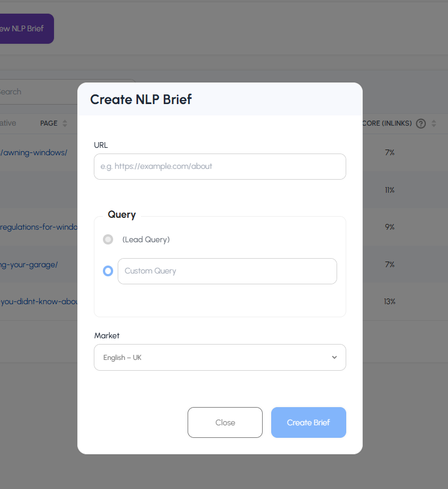Click the sort arrows beside CORE (INLINKS)

[x=434, y=123]
